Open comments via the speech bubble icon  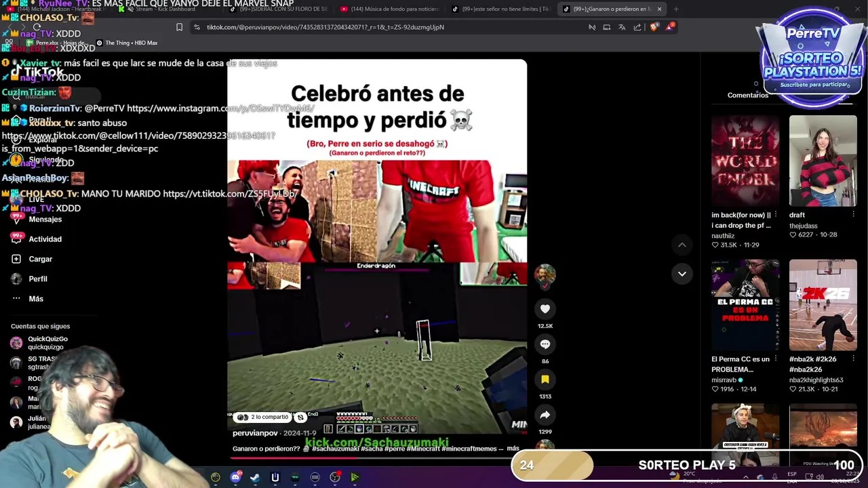pyautogui.click(x=545, y=344)
